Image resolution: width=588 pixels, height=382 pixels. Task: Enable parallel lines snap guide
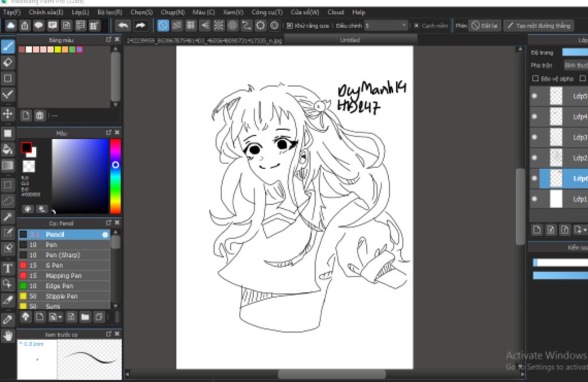pos(177,25)
